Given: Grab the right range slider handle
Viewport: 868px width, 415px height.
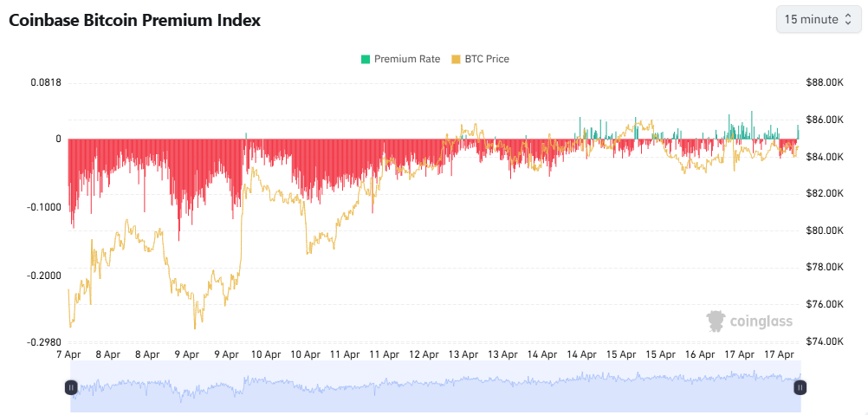Looking at the screenshot, I should click(x=800, y=387).
